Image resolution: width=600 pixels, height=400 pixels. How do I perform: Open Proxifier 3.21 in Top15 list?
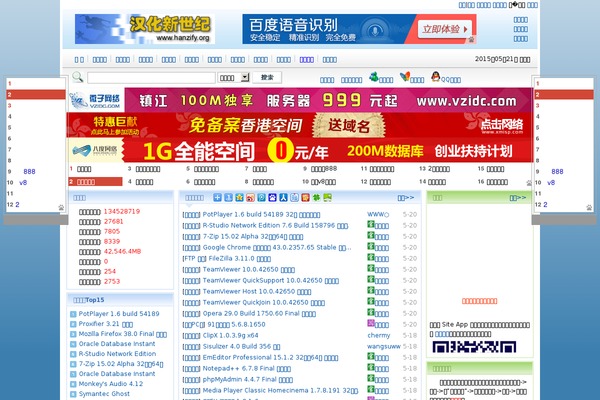[x=106, y=324]
